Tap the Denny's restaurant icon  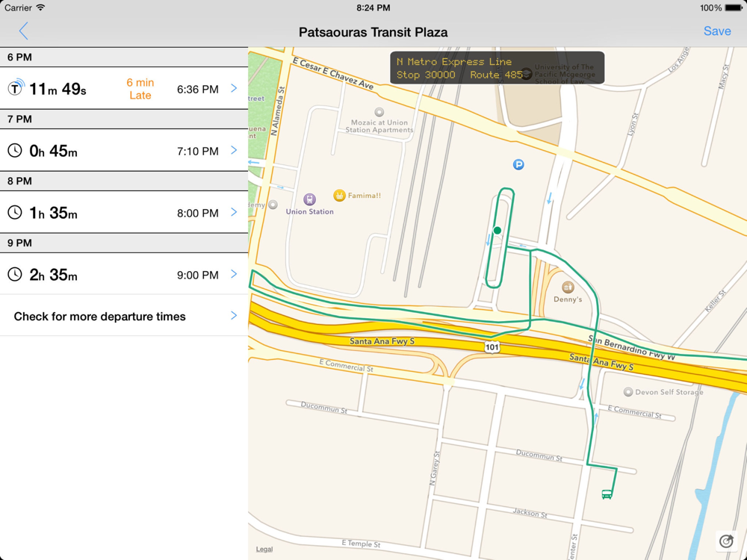coord(568,287)
